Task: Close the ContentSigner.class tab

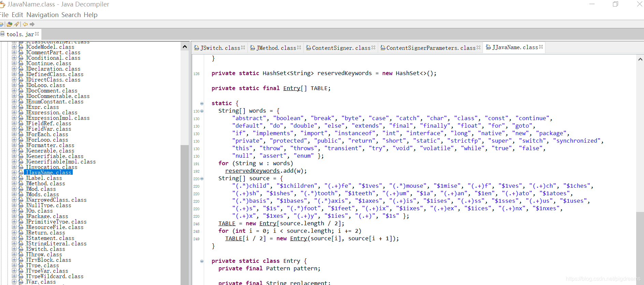Action: click(x=373, y=47)
